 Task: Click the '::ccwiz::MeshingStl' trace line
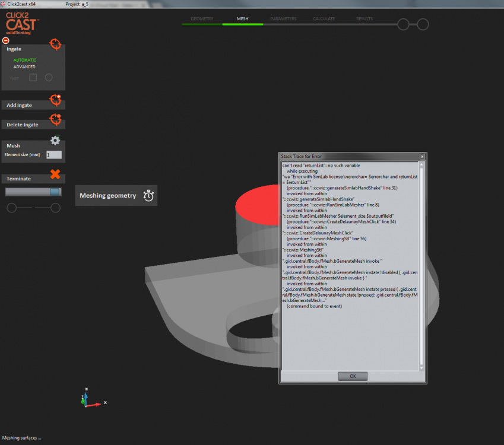[x=303, y=250]
